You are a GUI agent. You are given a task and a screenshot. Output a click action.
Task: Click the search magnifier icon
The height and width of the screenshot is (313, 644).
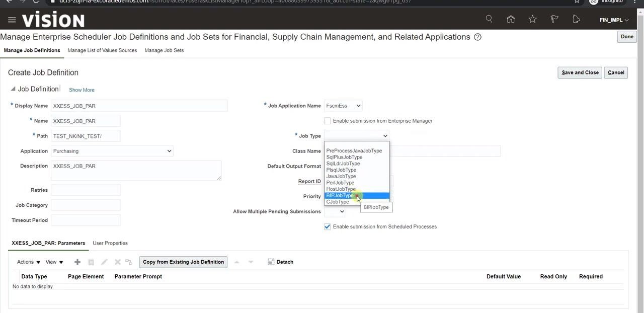489,19
